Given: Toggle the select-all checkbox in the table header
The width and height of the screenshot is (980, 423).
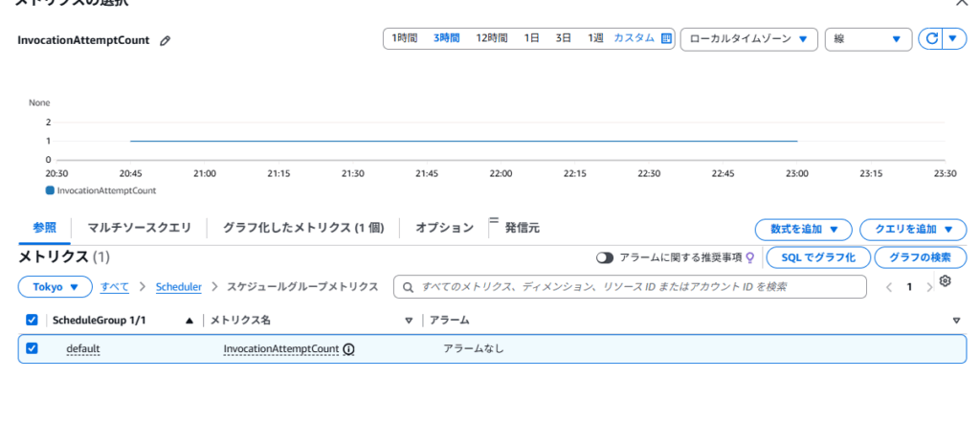Looking at the screenshot, I should (32, 320).
